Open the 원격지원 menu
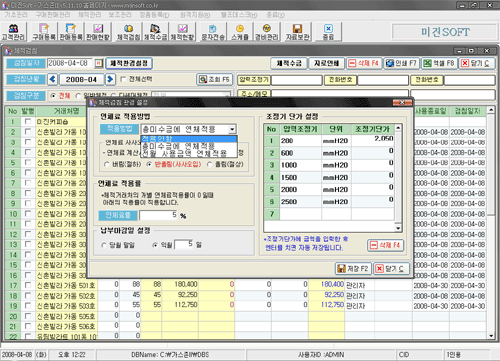This screenshot has height=361, width=500. [195, 15]
